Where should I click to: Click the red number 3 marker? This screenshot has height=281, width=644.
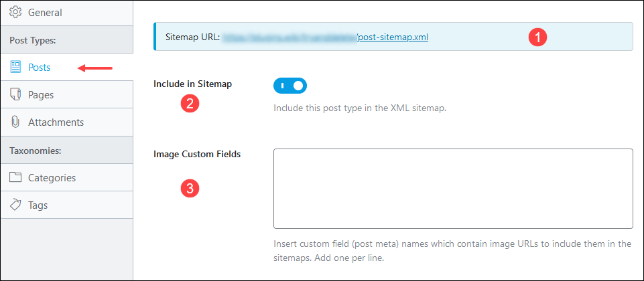coord(191,189)
